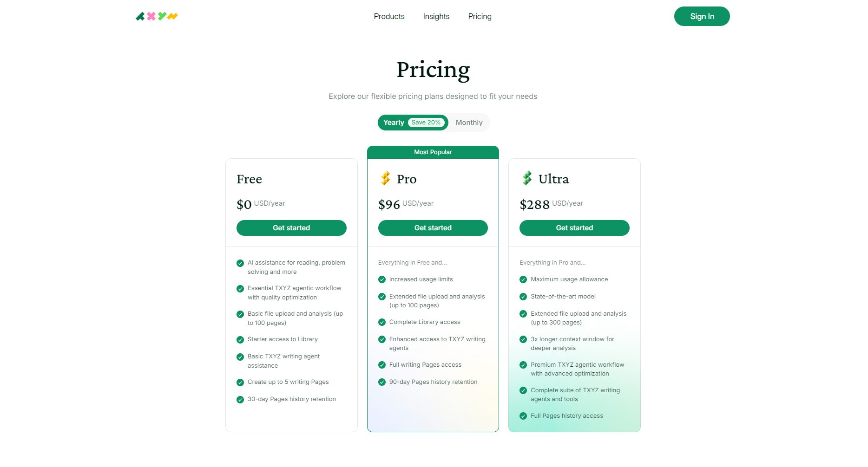Open the Pricing page from navigation
This screenshot has width=868, height=467.
point(480,16)
